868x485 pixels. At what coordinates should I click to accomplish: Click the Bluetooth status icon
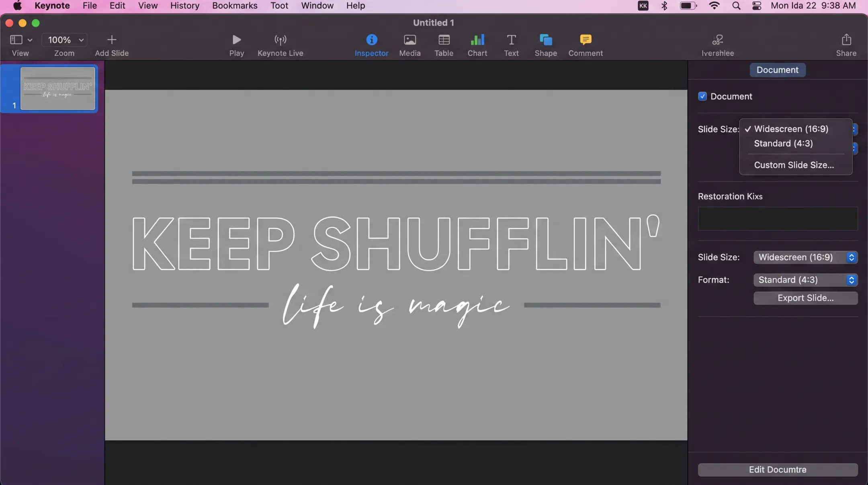click(x=664, y=6)
